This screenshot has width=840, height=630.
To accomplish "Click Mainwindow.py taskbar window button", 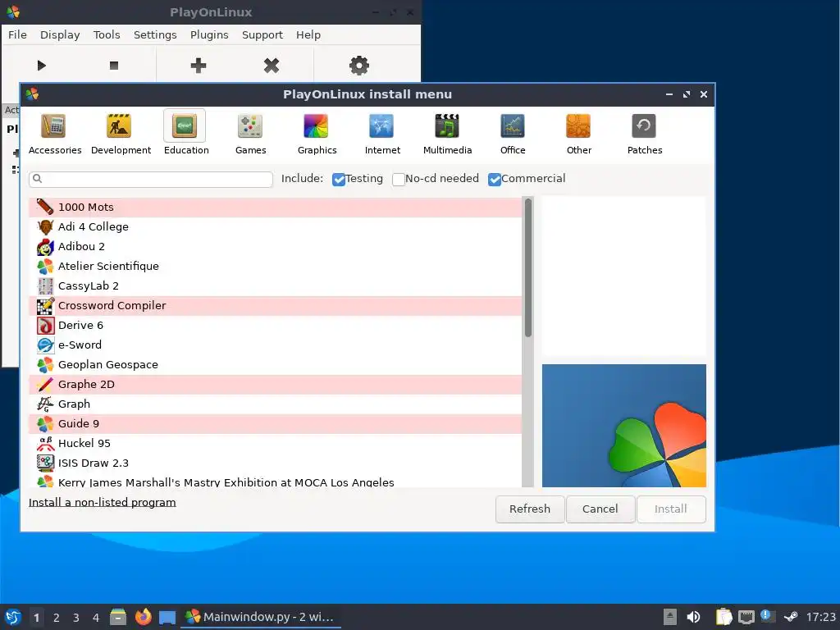I will pos(260,617).
